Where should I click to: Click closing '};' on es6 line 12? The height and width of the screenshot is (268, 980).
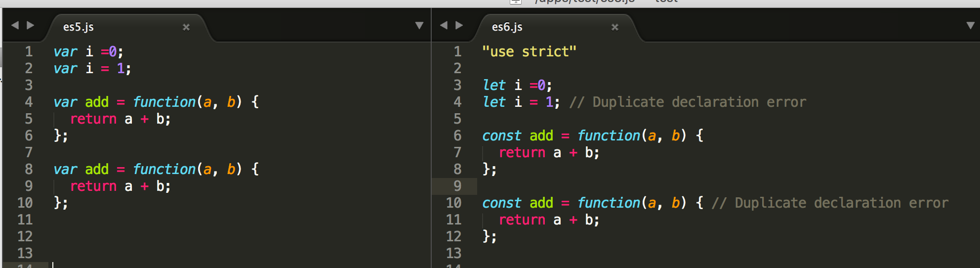tap(490, 236)
